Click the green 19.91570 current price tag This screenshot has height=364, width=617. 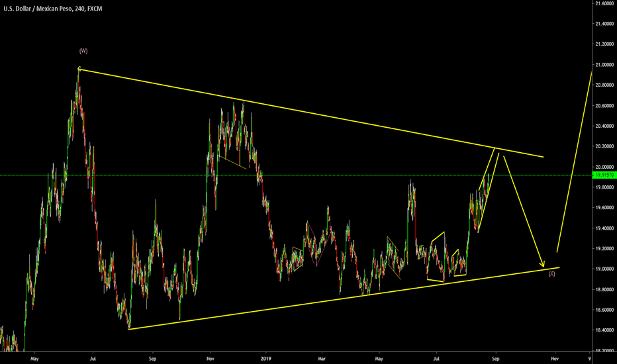pos(604,175)
